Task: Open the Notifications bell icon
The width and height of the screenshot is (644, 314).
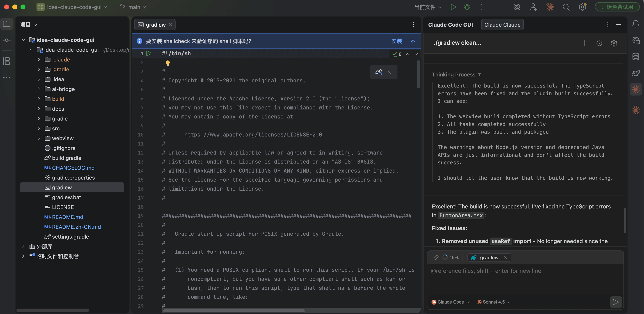Action: click(x=636, y=24)
